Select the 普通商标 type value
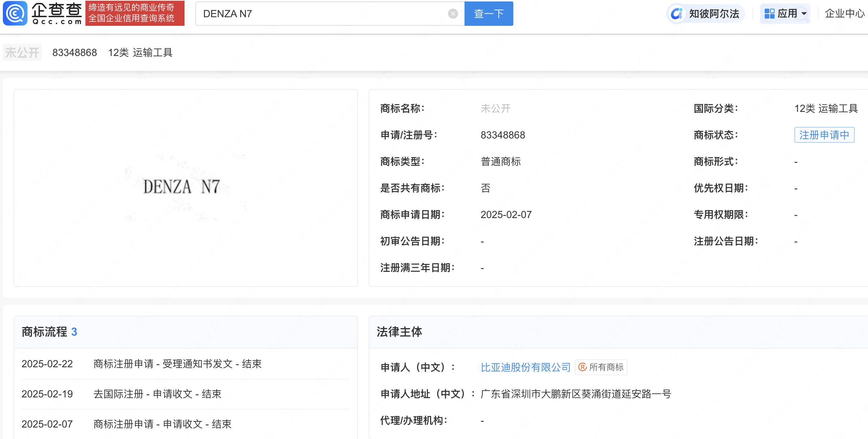868x439 pixels. [500, 161]
